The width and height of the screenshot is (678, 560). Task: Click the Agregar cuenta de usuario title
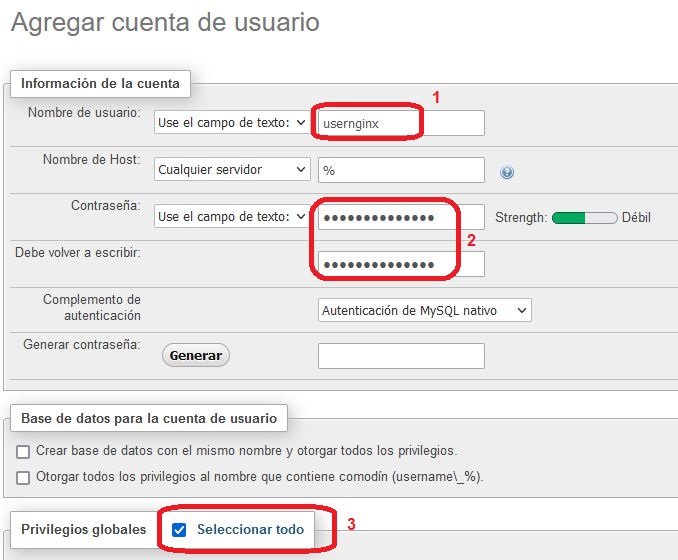165,21
